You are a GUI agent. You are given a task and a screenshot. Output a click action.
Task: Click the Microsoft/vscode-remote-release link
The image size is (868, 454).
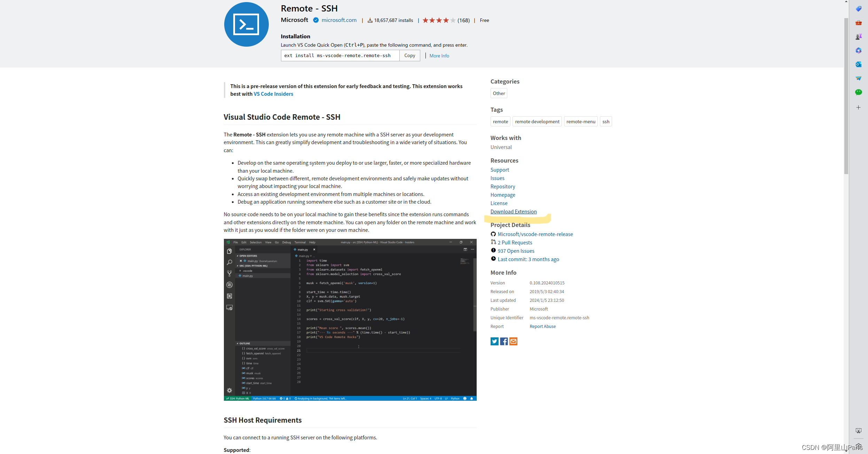(535, 234)
